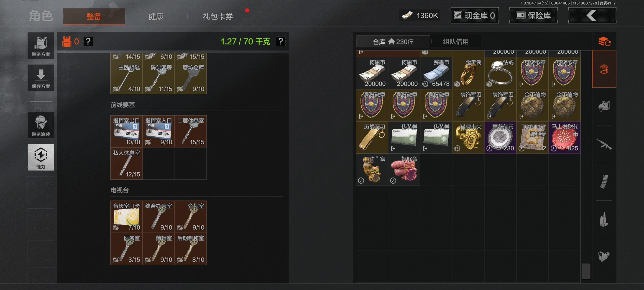Viewport: 644px width, 290px height.
Task: Switch to the 组队借用 team borrow tab
Action: (455, 41)
